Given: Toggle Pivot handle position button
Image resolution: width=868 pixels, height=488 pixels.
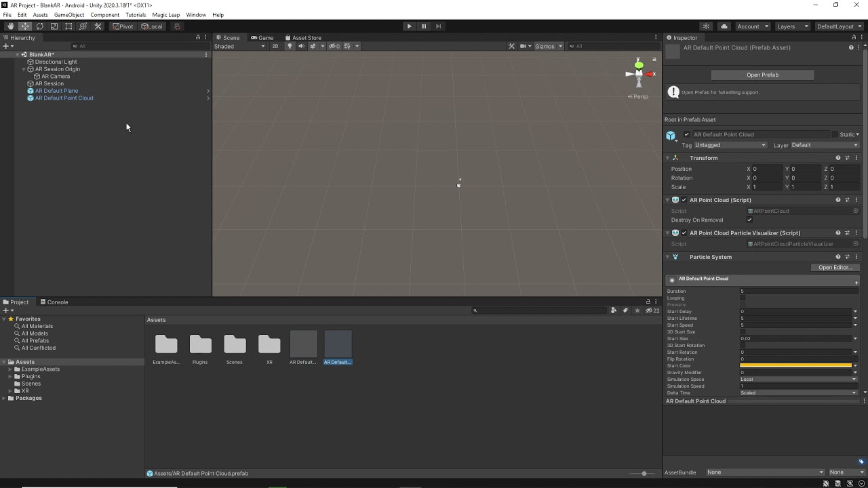Looking at the screenshot, I should tap(123, 26).
